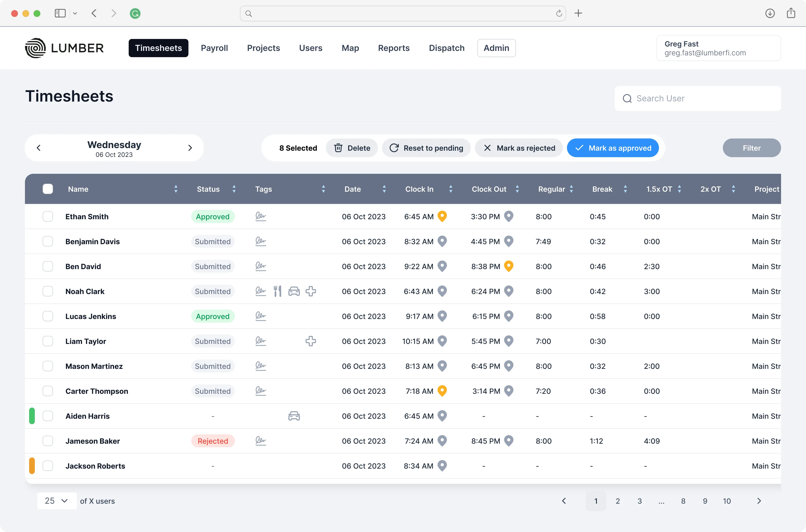This screenshot has width=806, height=532.
Task: Open the 25 rows-per-page dropdown
Action: tap(57, 501)
